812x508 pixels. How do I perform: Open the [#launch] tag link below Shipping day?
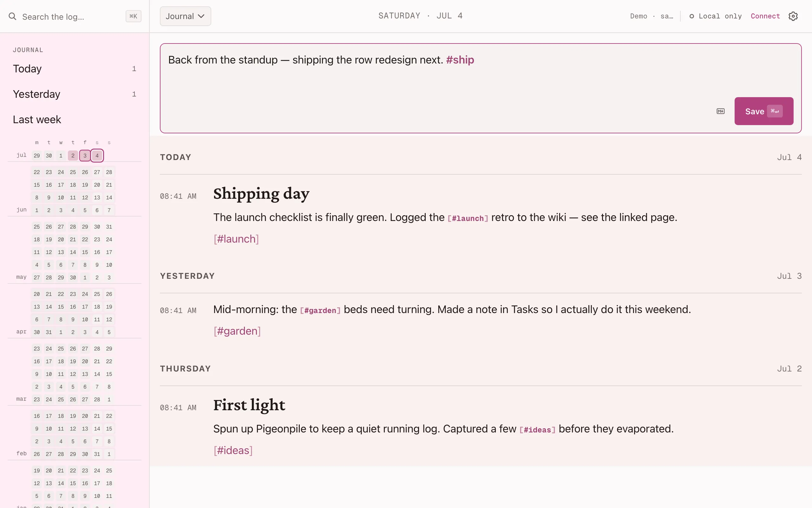point(236,239)
